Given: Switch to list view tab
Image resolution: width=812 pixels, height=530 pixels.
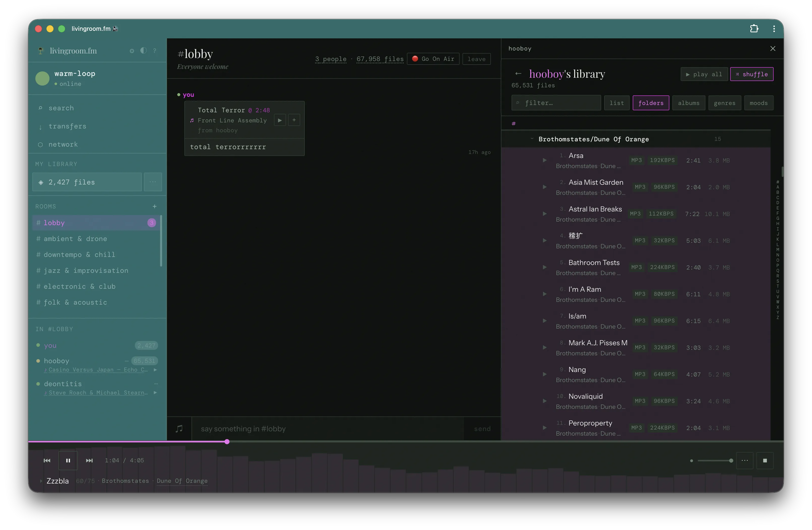Looking at the screenshot, I should 617,103.
